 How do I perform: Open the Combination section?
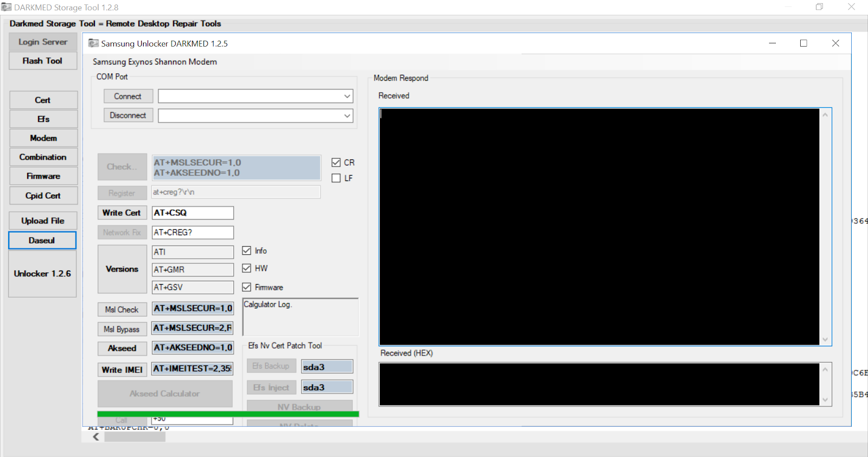click(x=43, y=157)
